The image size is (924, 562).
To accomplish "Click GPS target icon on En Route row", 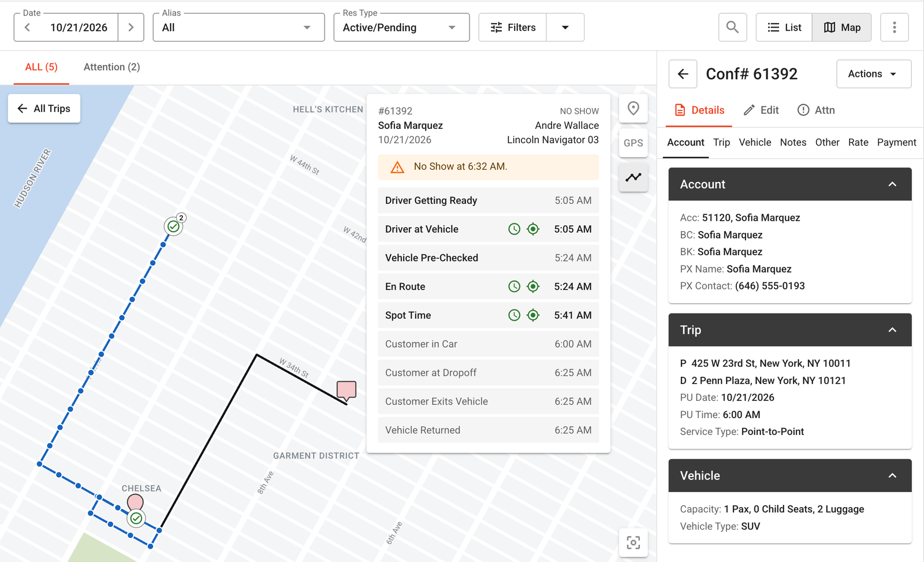I will click(x=533, y=286).
